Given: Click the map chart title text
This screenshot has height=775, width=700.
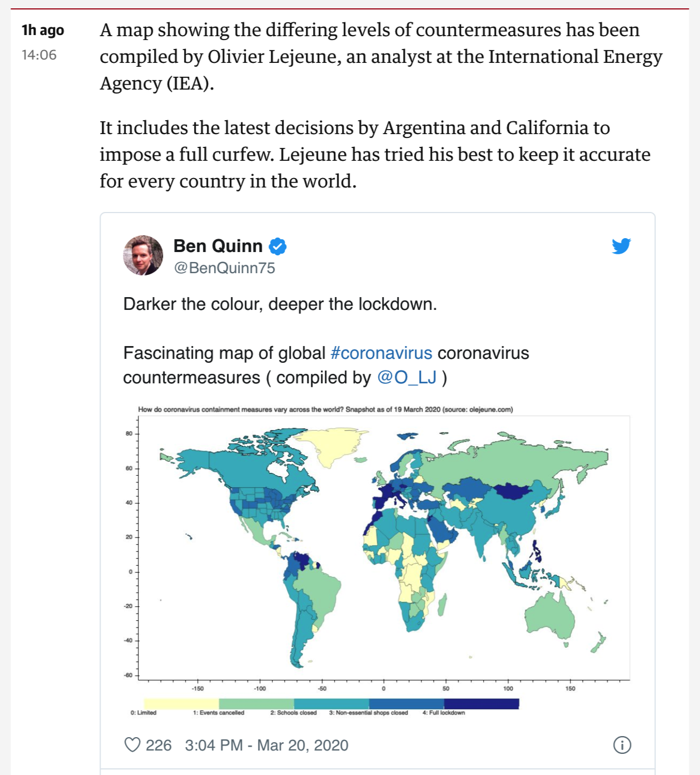Looking at the screenshot, I should pos(325,409).
